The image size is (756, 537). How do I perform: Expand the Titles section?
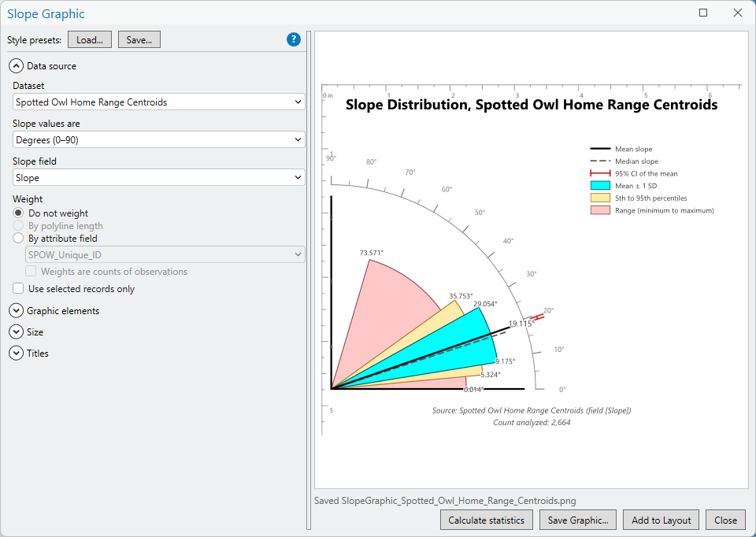pyautogui.click(x=16, y=354)
